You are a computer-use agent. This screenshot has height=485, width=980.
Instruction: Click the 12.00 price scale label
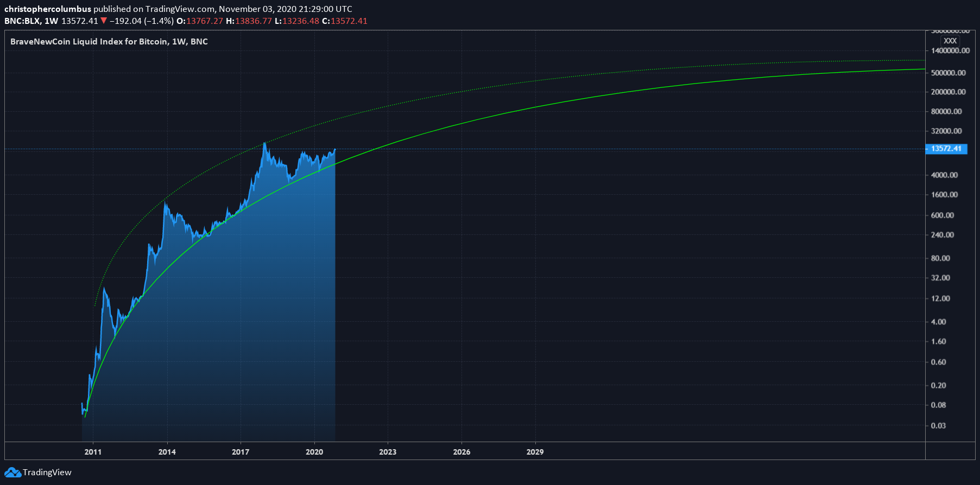(x=941, y=298)
